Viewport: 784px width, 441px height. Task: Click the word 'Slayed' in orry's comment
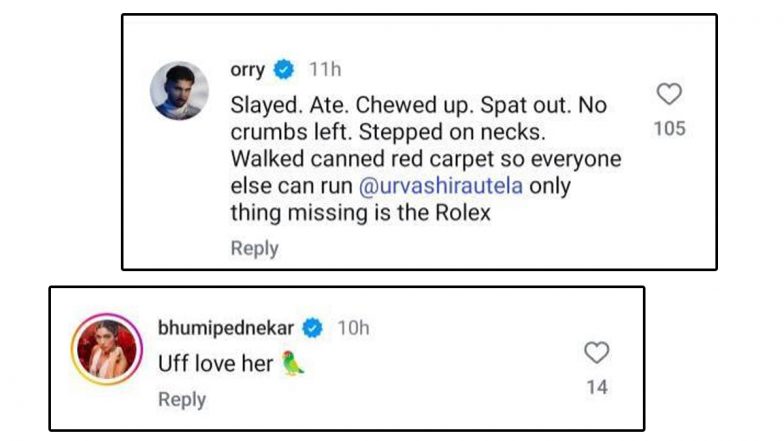point(264,106)
